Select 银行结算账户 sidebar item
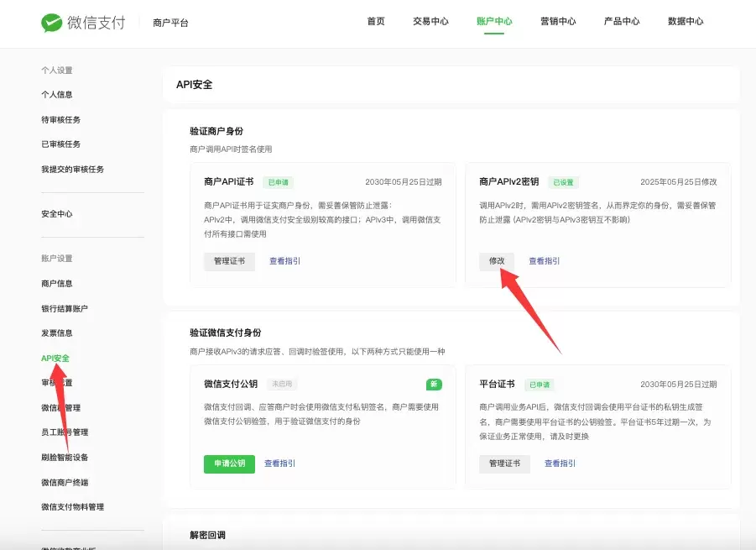The height and width of the screenshot is (550, 756). pyautogui.click(x=65, y=309)
